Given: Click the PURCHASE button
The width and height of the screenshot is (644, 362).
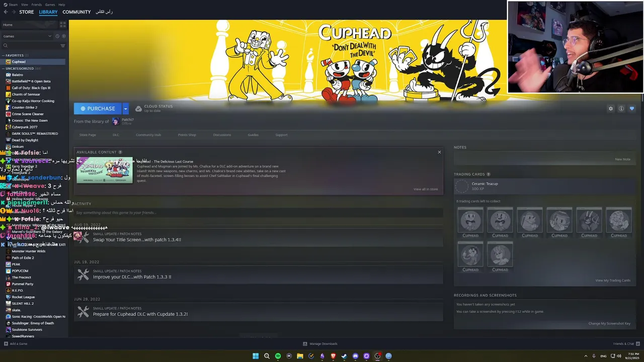Looking at the screenshot, I should [98, 109].
